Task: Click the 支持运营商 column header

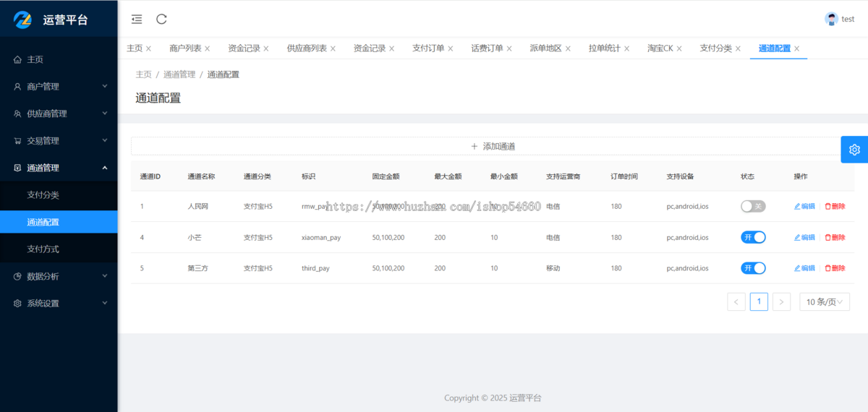Action: pyautogui.click(x=563, y=176)
